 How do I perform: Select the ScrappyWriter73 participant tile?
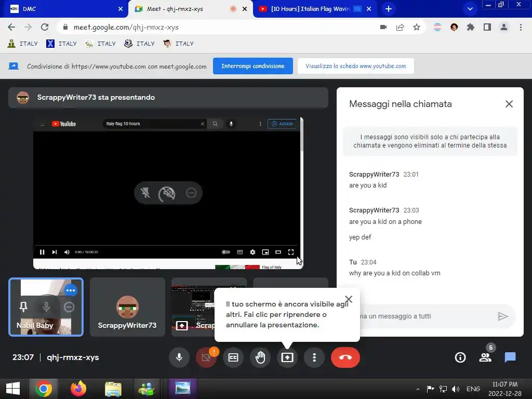pyautogui.click(x=127, y=307)
